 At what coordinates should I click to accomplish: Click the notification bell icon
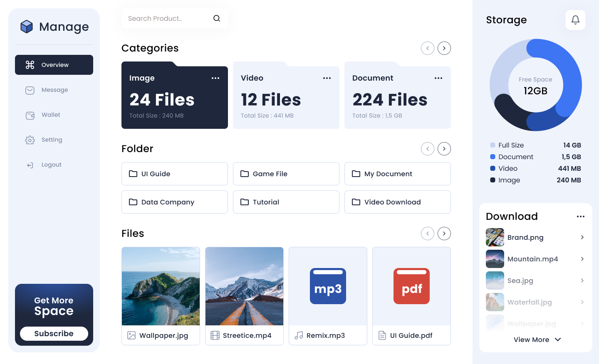coord(575,20)
